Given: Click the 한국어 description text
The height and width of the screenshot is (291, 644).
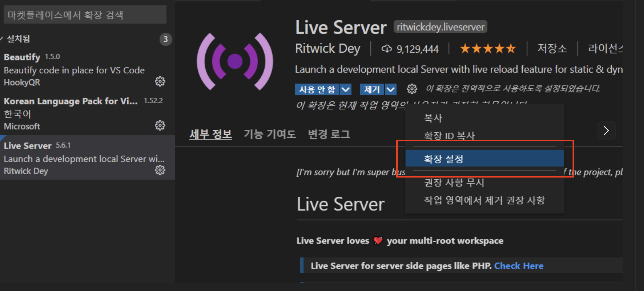Looking at the screenshot, I should [17, 114].
